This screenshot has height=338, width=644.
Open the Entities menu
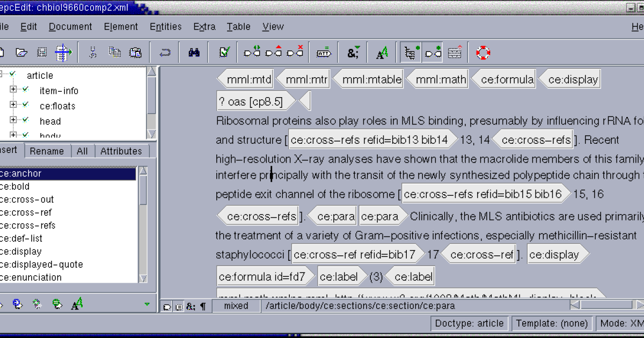[165, 26]
